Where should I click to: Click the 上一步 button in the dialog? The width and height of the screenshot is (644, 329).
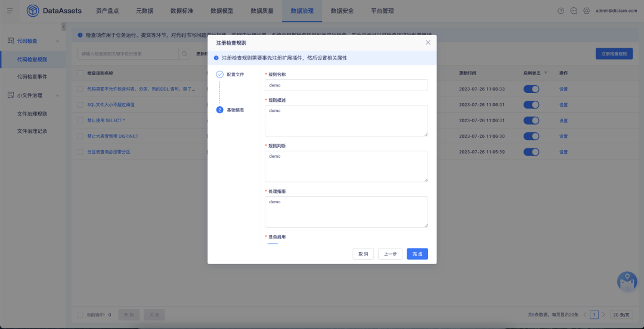coord(390,254)
